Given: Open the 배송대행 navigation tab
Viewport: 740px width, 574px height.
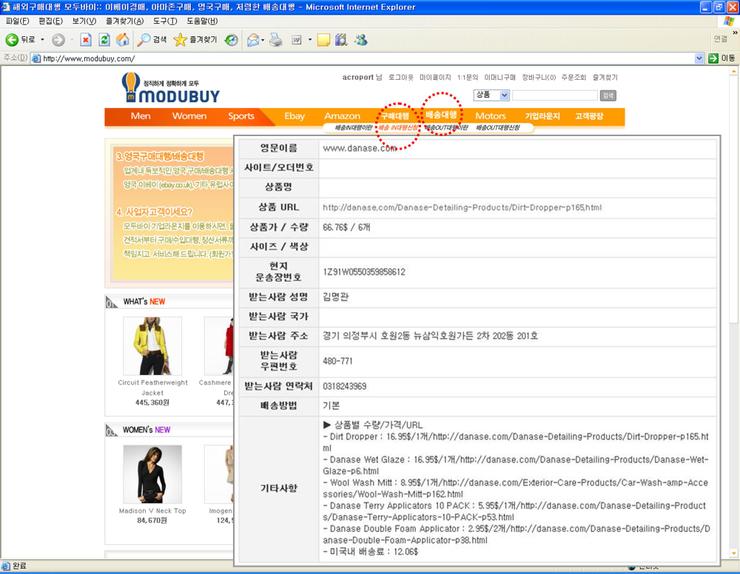Looking at the screenshot, I should click(x=441, y=114).
